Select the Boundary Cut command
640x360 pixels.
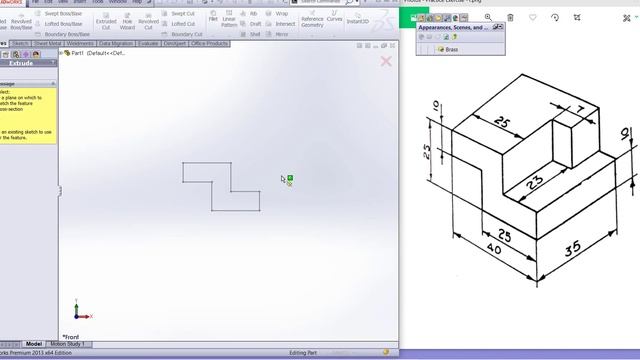tap(182, 34)
